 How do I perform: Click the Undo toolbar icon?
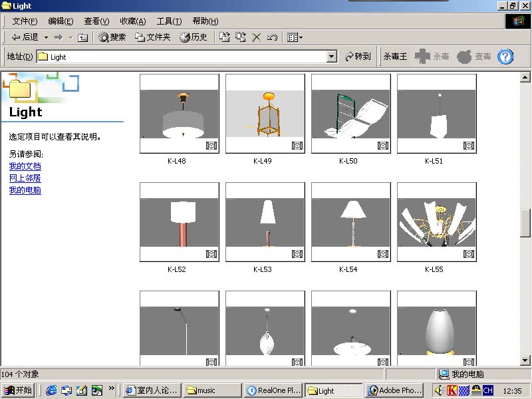point(272,37)
